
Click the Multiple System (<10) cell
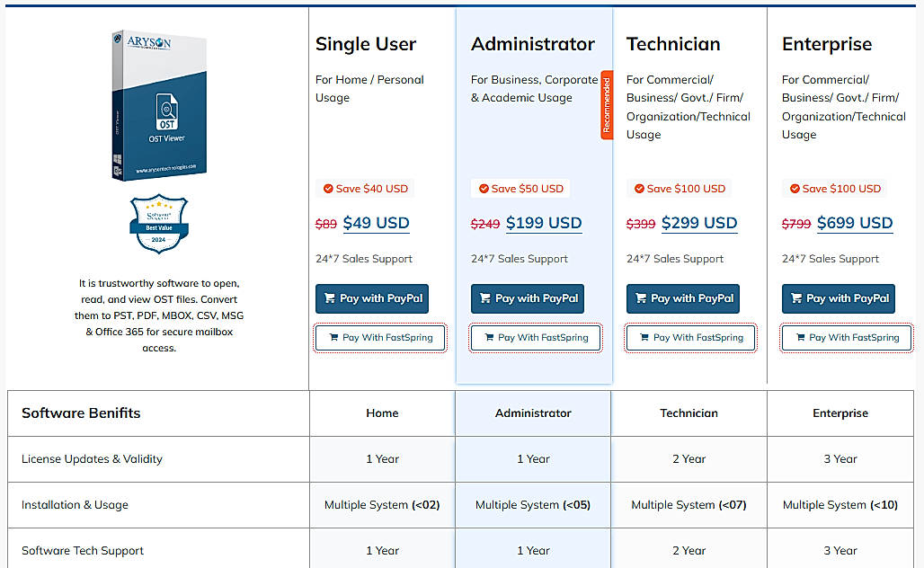840,505
